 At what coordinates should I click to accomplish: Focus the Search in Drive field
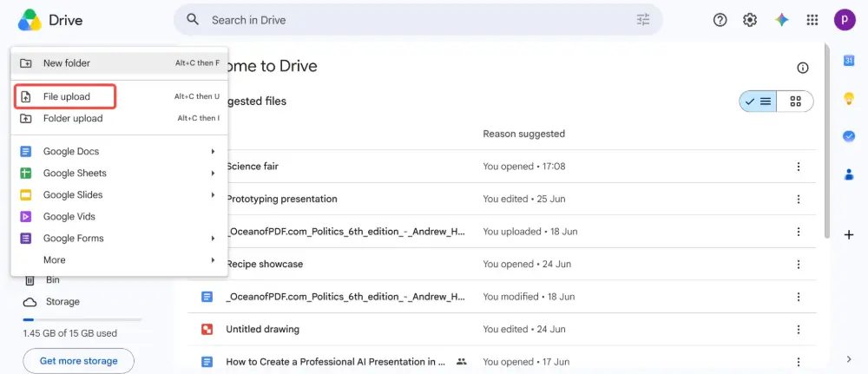tap(418, 20)
